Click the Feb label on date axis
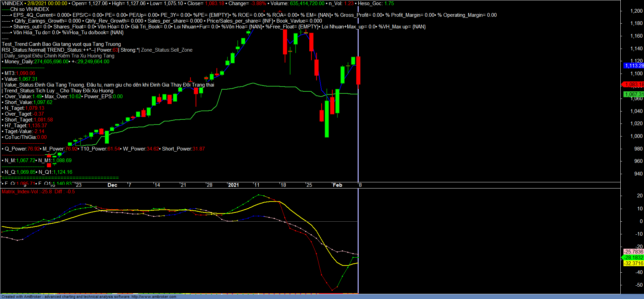The height and width of the screenshot is (299, 644). [337, 185]
